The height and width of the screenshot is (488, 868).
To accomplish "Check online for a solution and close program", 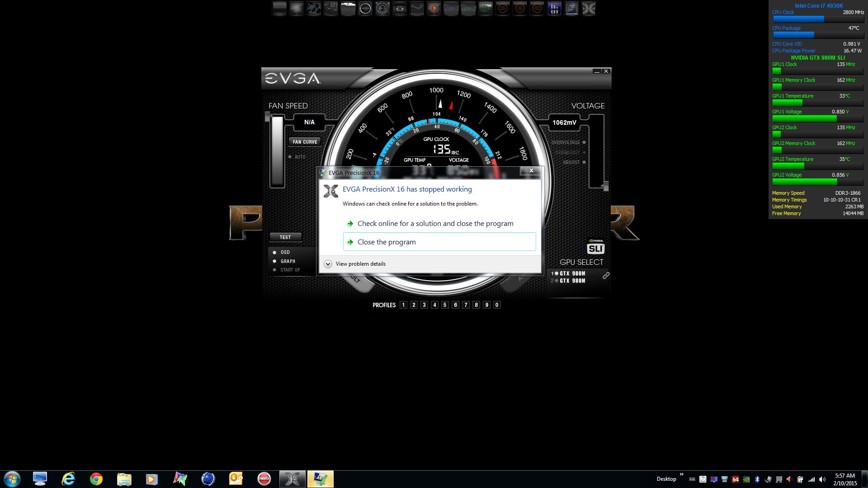I will [x=439, y=223].
